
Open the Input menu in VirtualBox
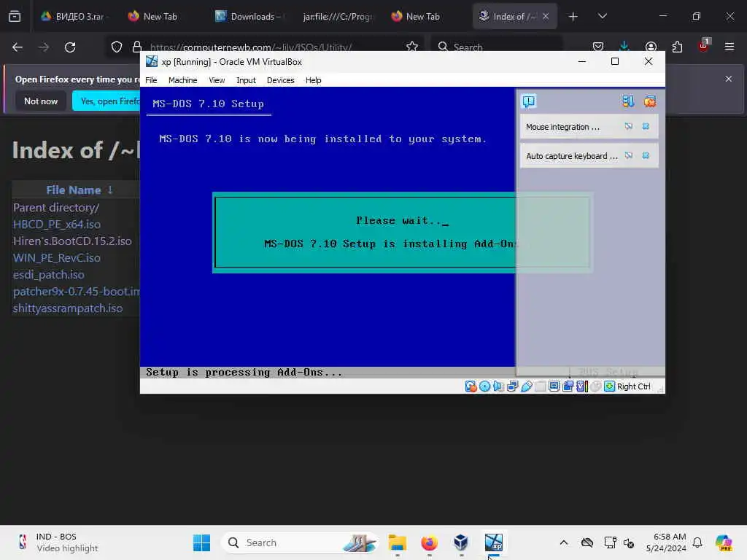tap(246, 80)
